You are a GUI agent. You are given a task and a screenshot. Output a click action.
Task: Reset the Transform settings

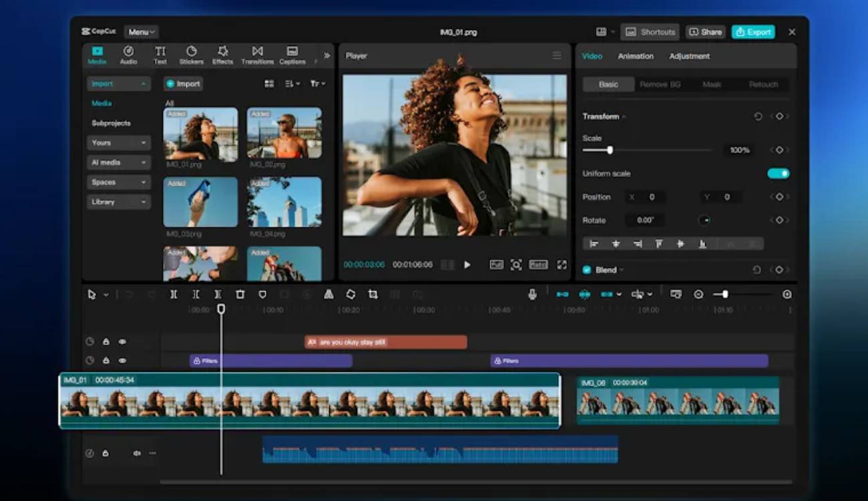758,116
